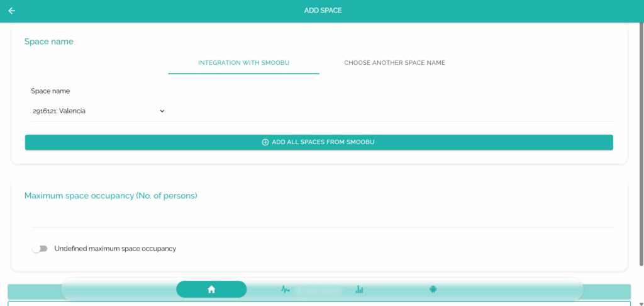The height and width of the screenshot is (306, 644).
Task: Click the chevron arrow beside 2916121: Valencia
Action: (162, 111)
